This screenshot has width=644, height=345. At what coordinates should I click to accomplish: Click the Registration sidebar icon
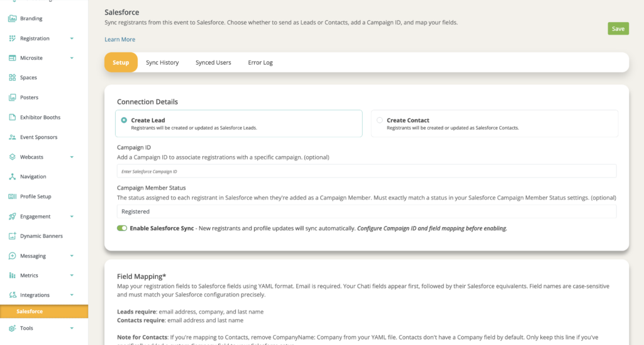[x=13, y=38]
